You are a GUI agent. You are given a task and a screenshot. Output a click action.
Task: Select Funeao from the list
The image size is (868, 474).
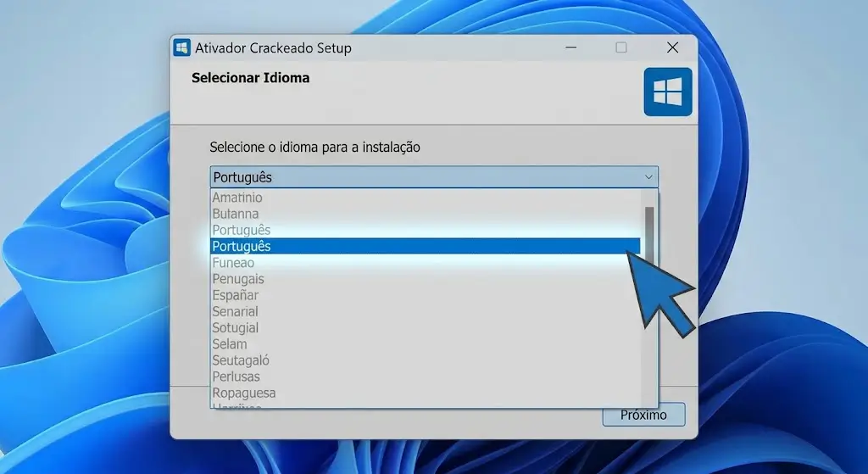(x=426, y=263)
